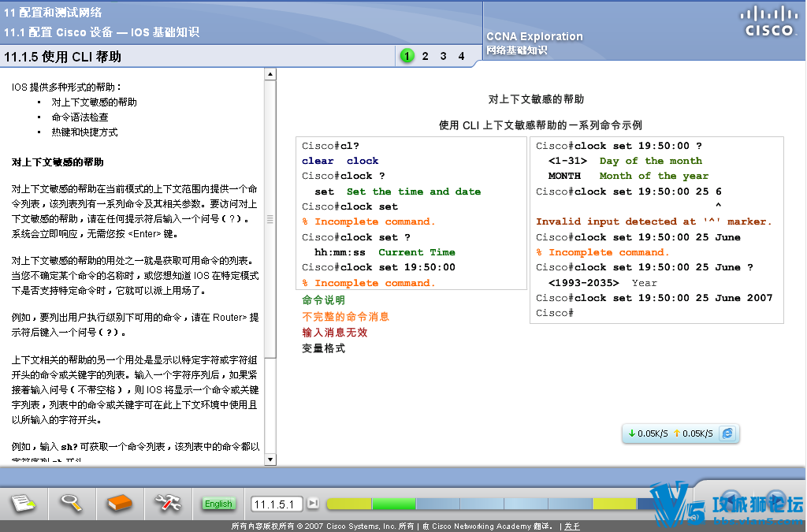
Task: Go to page 2 tab
Action: (x=425, y=56)
